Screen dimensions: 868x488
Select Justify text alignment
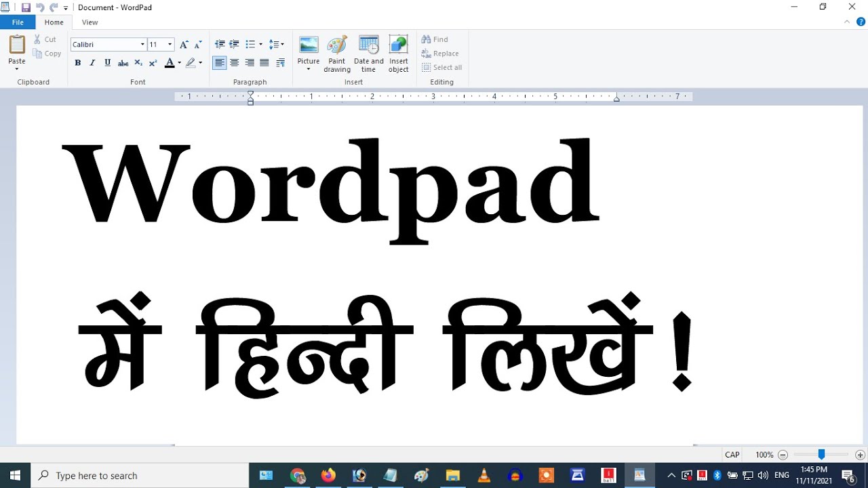click(264, 63)
